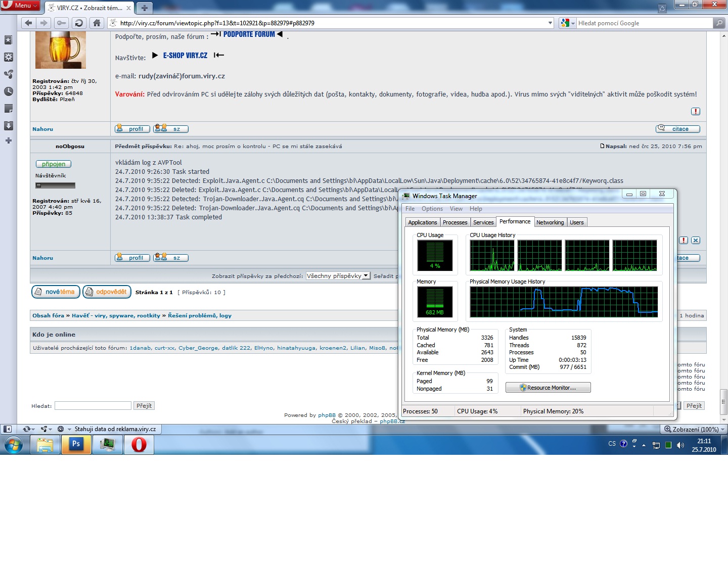Expand the Google search engine selector
Screen dimensions: 728x565
(568, 23)
